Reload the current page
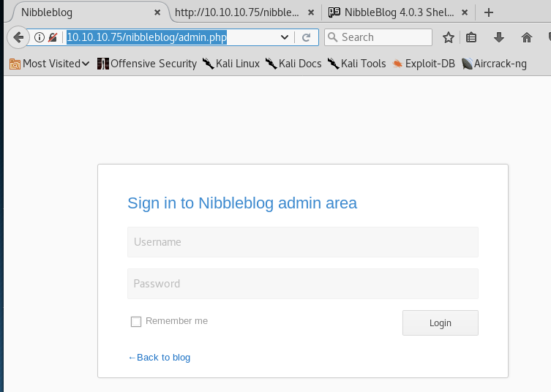The image size is (551, 392). tap(307, 37)
